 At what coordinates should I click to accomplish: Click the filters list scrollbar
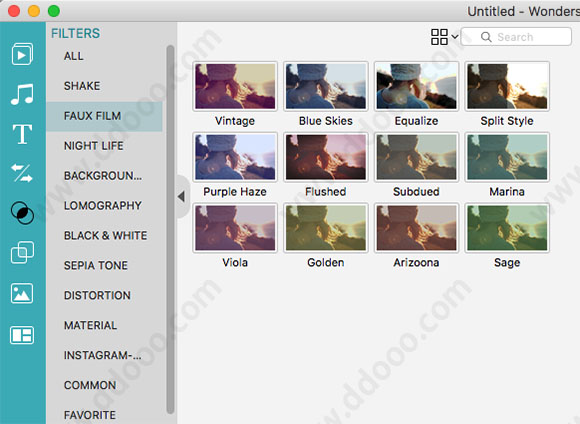point(170,229)
